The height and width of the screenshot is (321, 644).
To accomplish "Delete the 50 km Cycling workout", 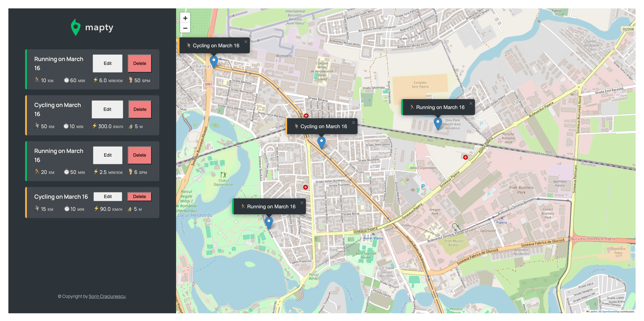I will click(140, 110).
